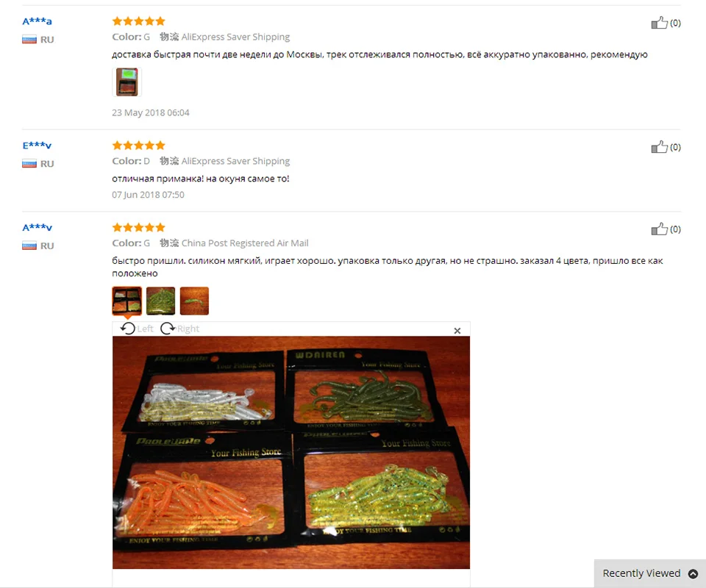This screenshot has width=706, height=588.
Task: Select the first thumbnail with four lure packs
Action: (x=127, y=301)
